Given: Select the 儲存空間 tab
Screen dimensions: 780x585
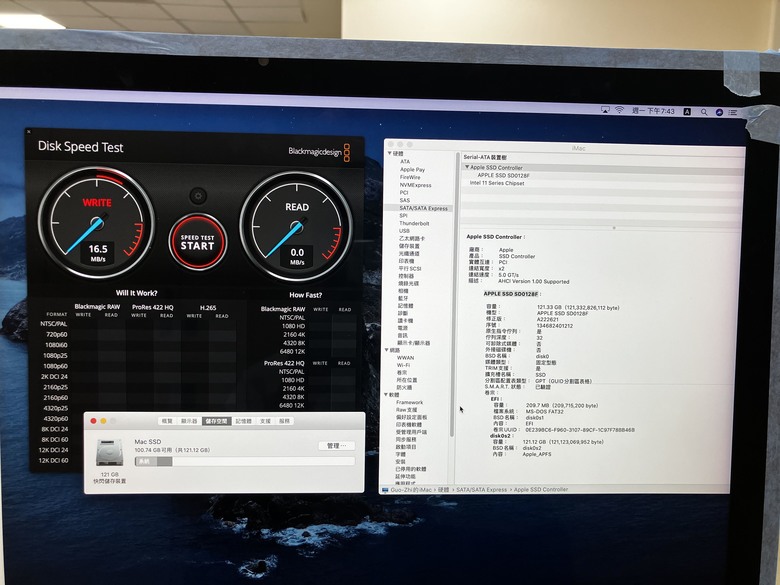Looking at the screenshot, I should pos(216,421).
